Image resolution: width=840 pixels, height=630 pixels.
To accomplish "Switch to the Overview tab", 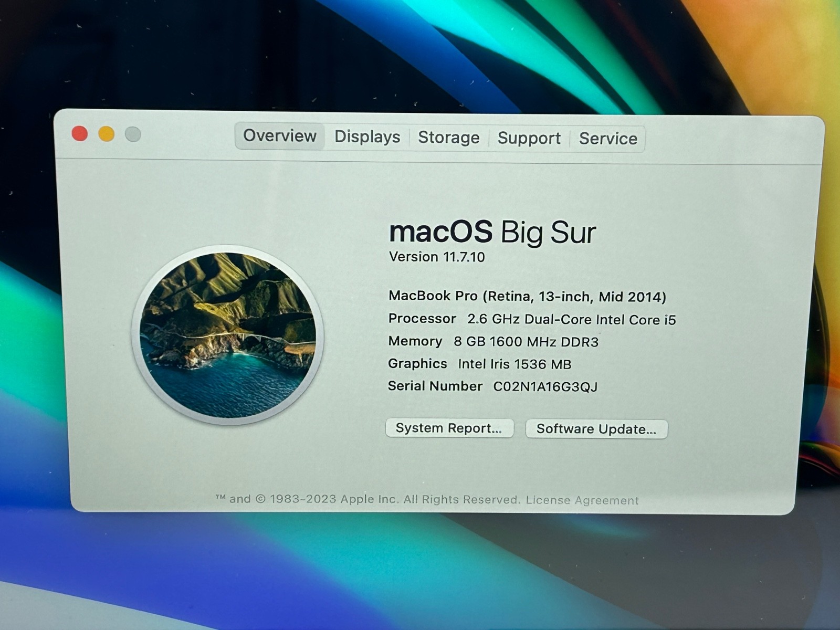I will (x=280, y=136).
